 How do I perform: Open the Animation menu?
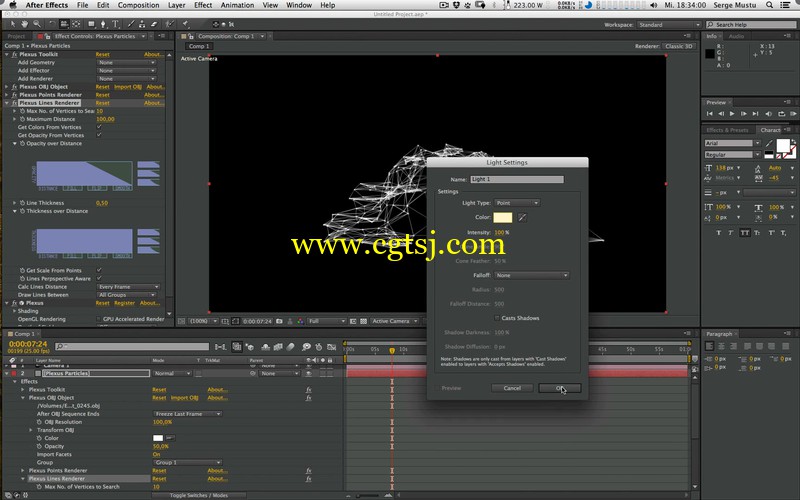[237, 5]
